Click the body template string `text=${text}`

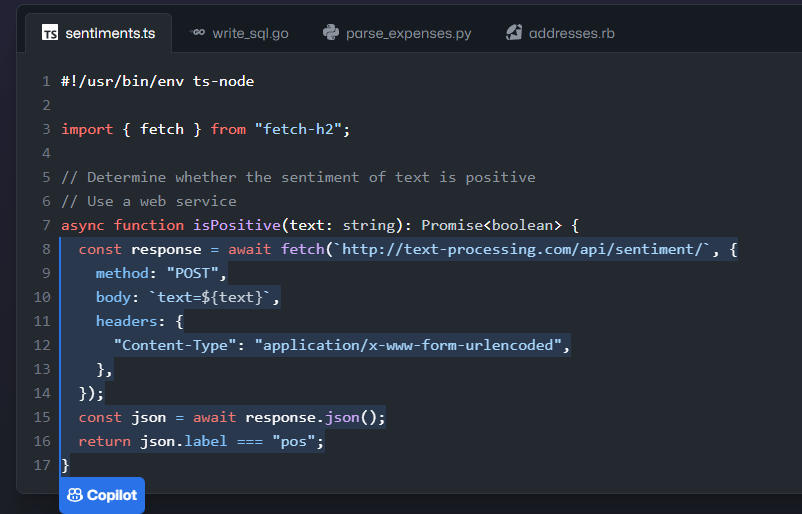pyautogui.click(x=210, y=298)
